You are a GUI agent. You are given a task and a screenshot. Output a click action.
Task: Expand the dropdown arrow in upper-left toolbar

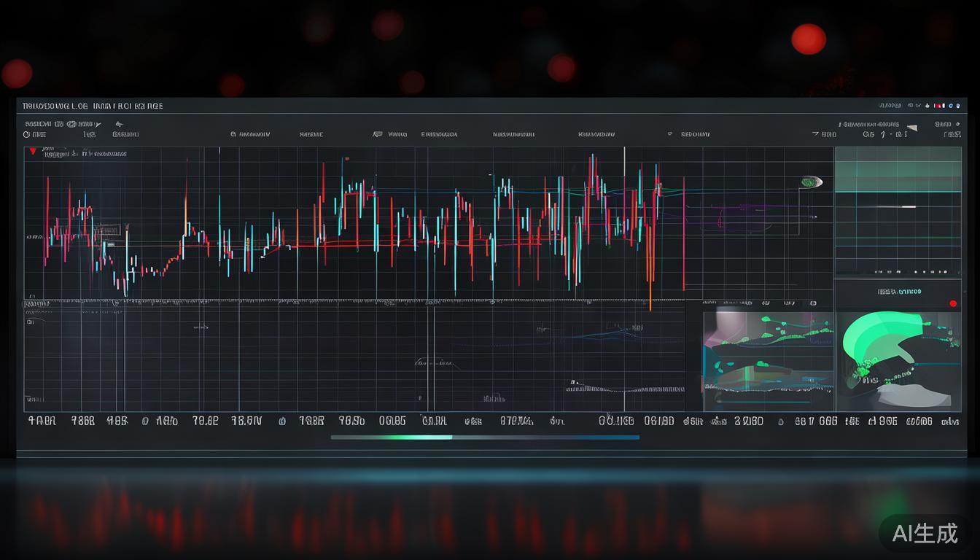pyautogui.click(x=98, y=125)
